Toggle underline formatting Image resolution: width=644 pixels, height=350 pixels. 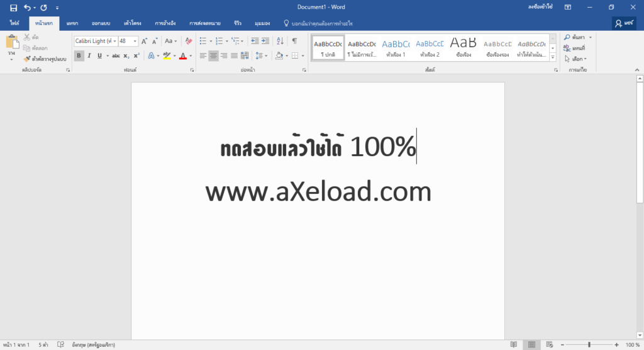click(x=99, y=56)
